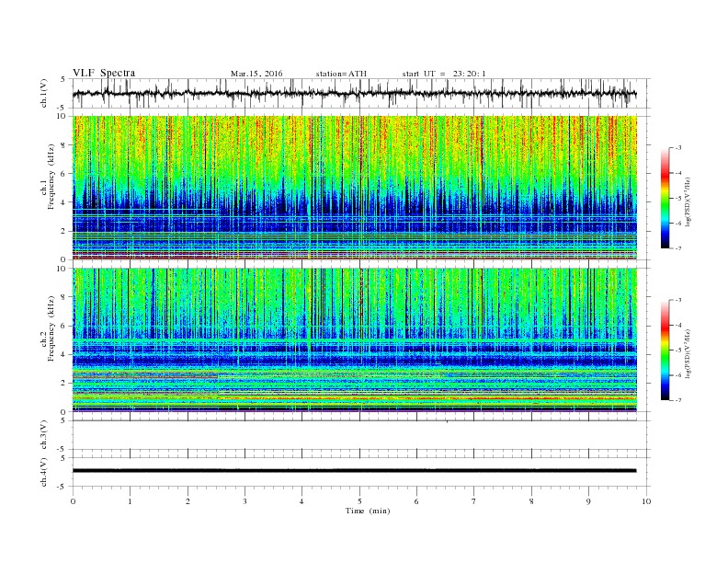Click the time axis tick label "10"
The width and height of the screenshot is (728, 563).
click(646, 501)
